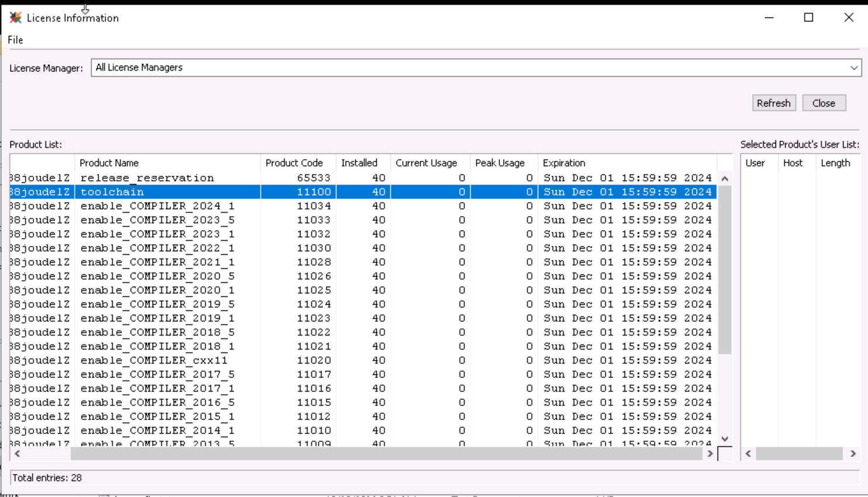Viewport: 868px width, 497px height.
Task: Select enable_COMPILER_2019_1 row
Action: pyautogui.click(x=363, y=318)
